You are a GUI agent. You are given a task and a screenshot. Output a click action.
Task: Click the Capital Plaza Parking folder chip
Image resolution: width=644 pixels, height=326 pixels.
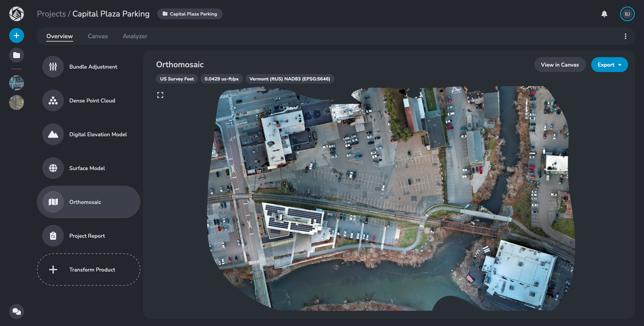[190, 14]
